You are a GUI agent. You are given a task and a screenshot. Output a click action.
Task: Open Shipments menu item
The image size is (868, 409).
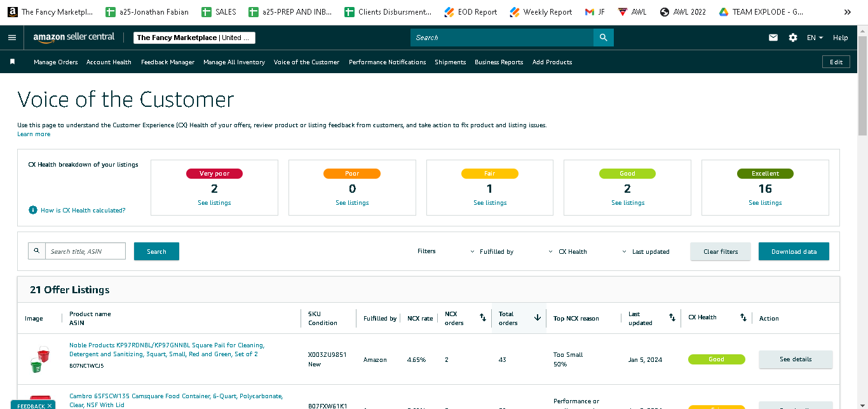tap(450, 62)
